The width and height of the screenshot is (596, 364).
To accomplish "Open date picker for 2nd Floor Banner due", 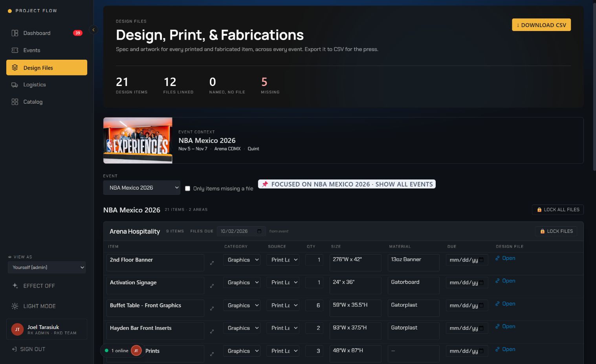I will coord(481,260).
